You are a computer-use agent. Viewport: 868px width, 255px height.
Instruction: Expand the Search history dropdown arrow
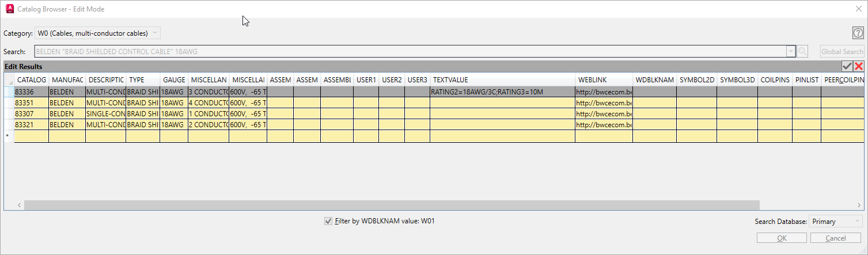point(790,52)
